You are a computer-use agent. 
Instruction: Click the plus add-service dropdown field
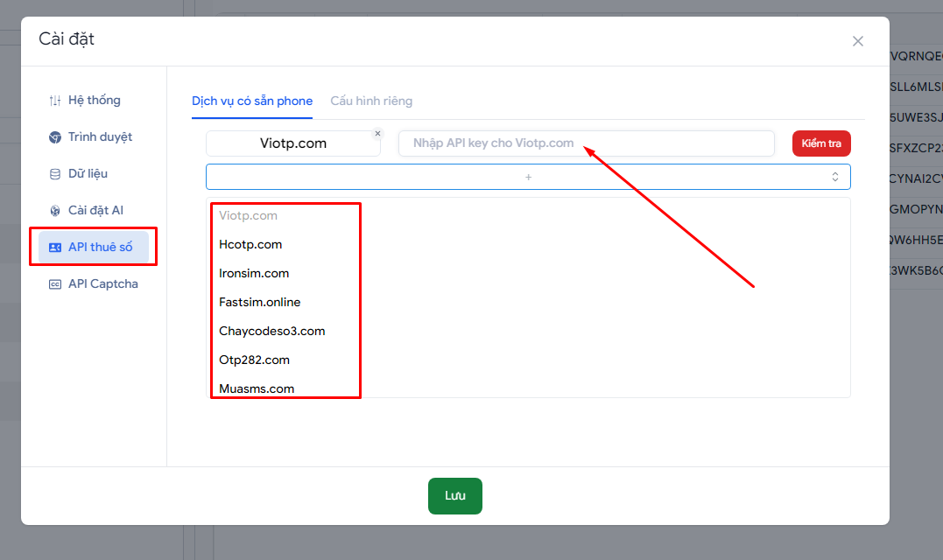pyautogui.click(x=528, y=177)
